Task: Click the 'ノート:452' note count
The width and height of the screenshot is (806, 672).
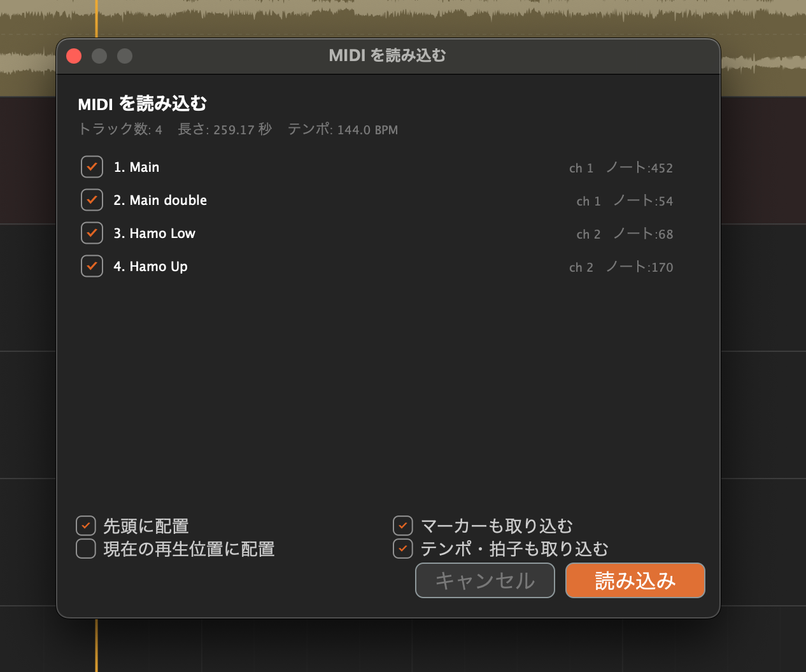Action: (639, 168)
